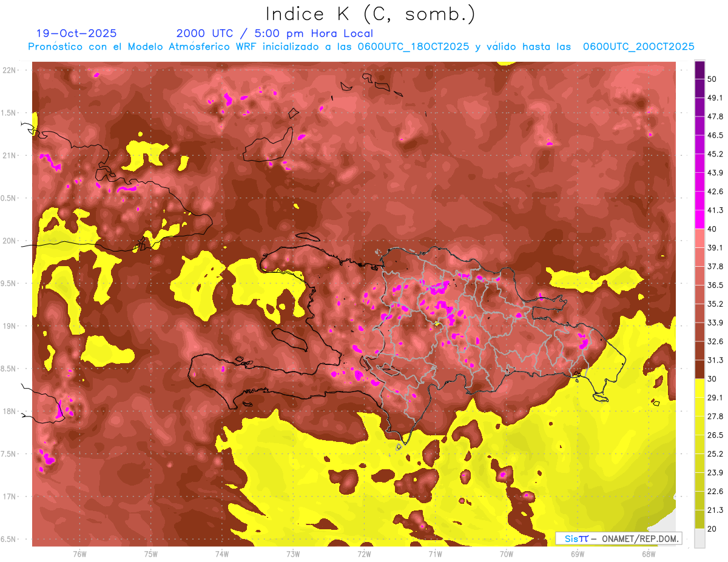
Task: Click the time "2000 UTC / 5:00 pm Hora Local"
Action: 275,33
